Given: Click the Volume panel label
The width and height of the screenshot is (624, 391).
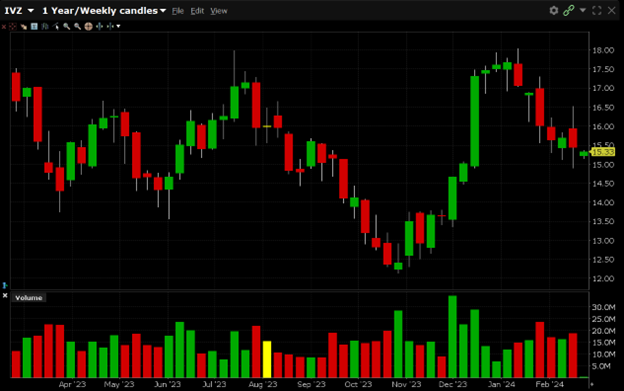Looking at the screenshot, I should click(x=28, y=298).
